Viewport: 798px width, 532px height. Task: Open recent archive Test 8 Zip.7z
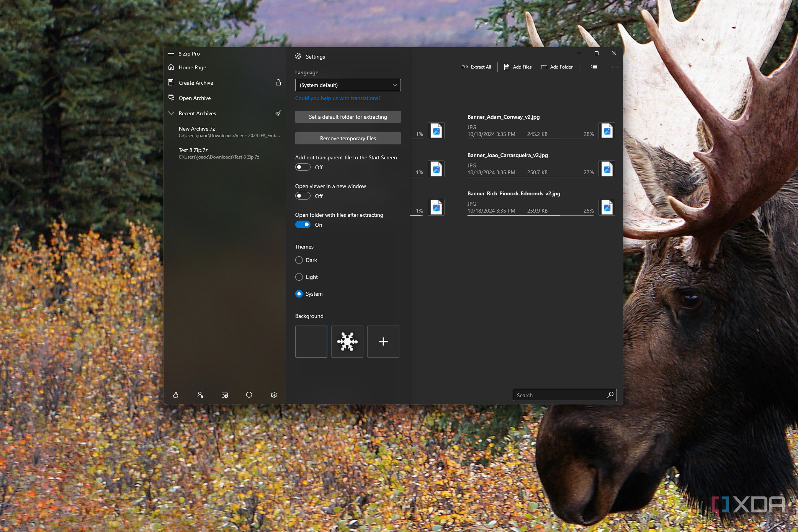[x=225, y=153]
